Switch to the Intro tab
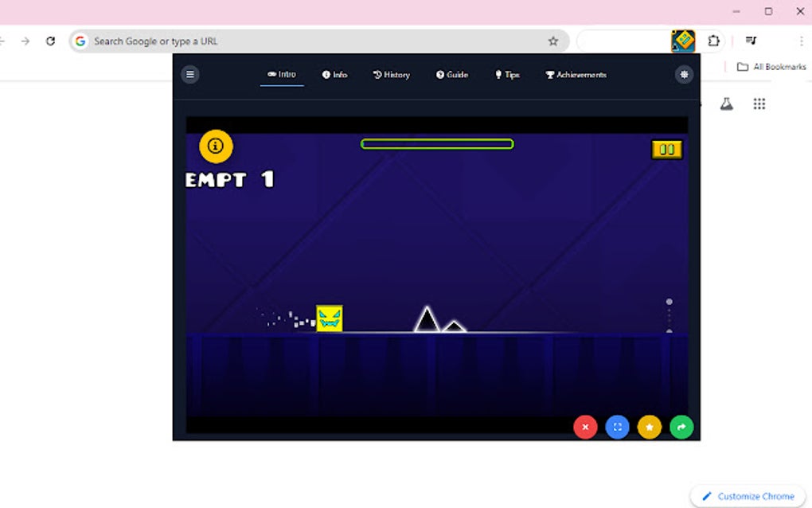Image resolution: width=812 pixels, height=508 pixels. coord(282,75)
